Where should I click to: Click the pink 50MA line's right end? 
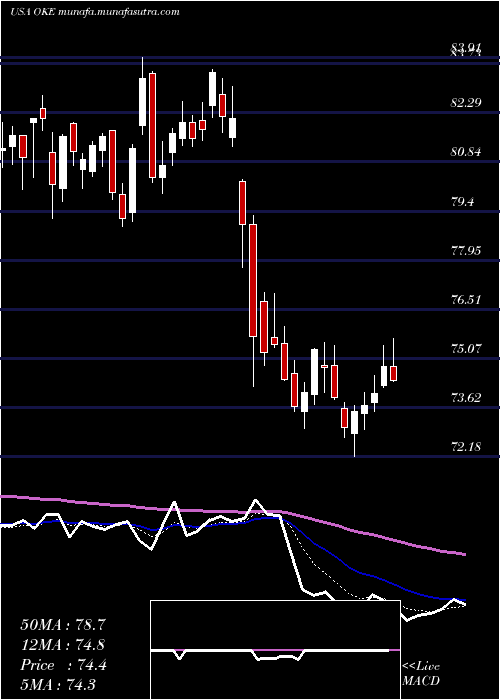pyautogui.click(x=463, y=554)
